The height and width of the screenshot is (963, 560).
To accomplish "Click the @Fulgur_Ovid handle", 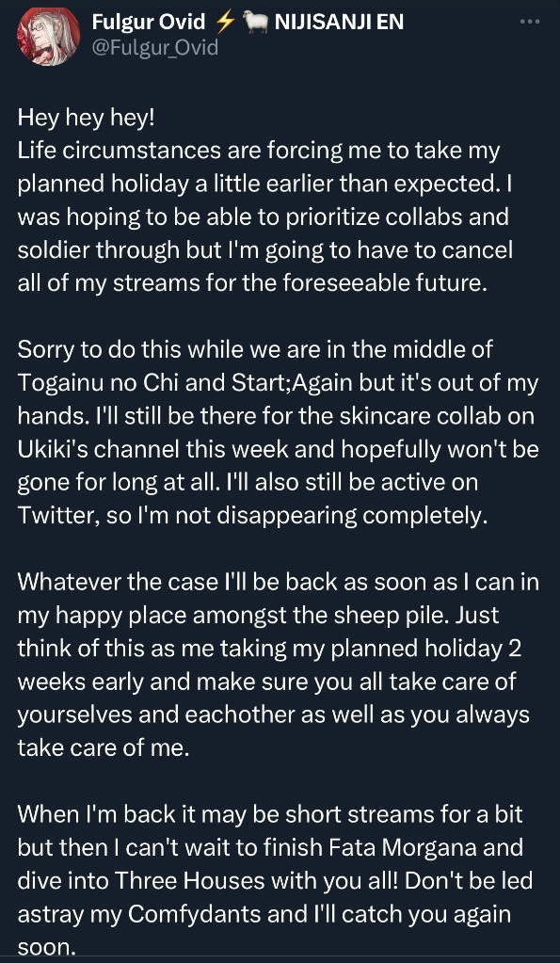I will pos(154,47).
